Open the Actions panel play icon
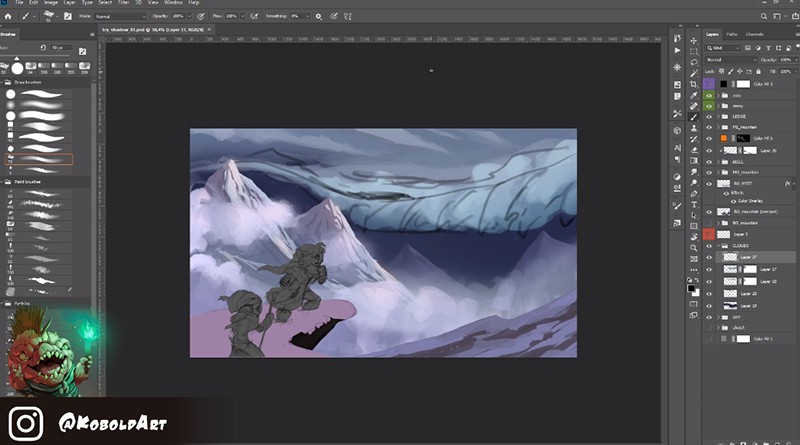This screenshot has width=800, height=445. tap(677, 51)
